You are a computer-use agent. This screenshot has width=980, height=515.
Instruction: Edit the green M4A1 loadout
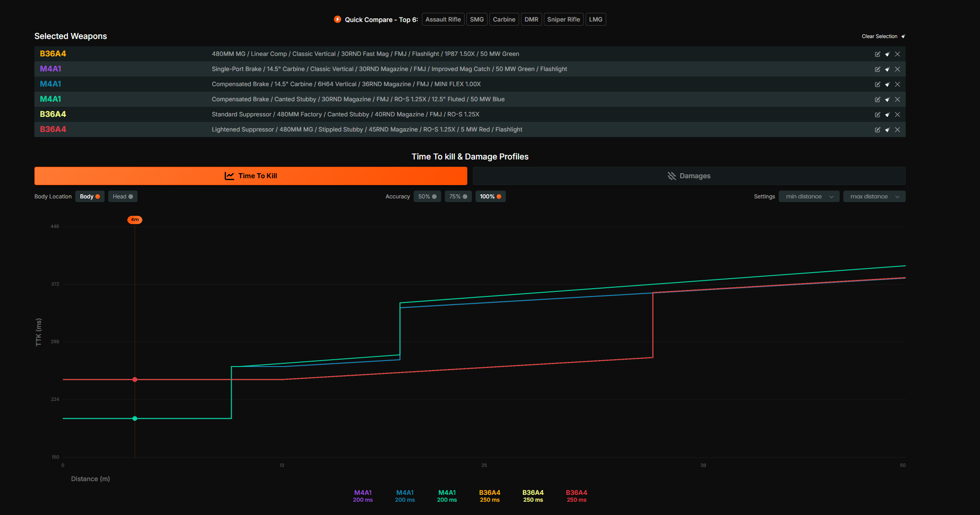click(x=877, y=99)
